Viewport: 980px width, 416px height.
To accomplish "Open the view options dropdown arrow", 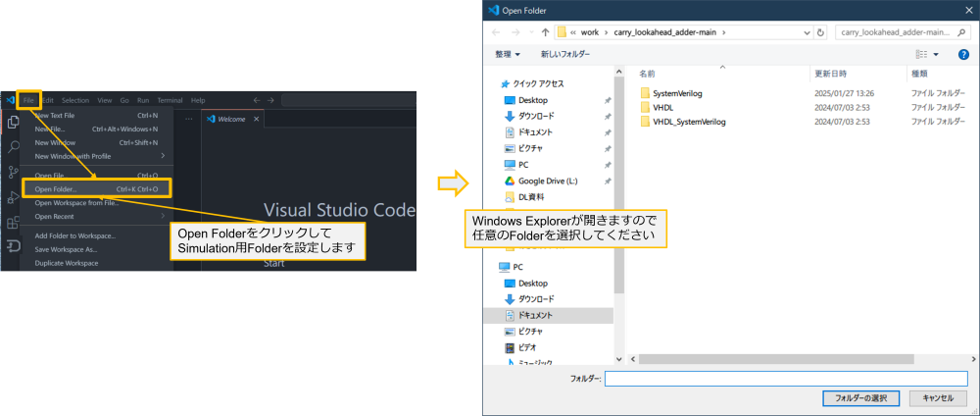I will (936, 54).
